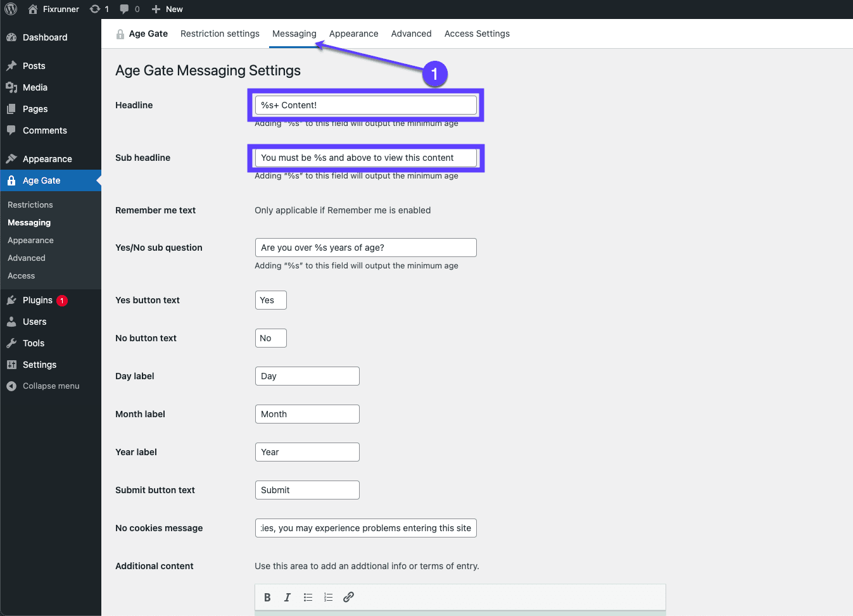The height and width of the screenshot is (616, 853).
Task: Insert numbered list in editor
Action: [328, 597]
